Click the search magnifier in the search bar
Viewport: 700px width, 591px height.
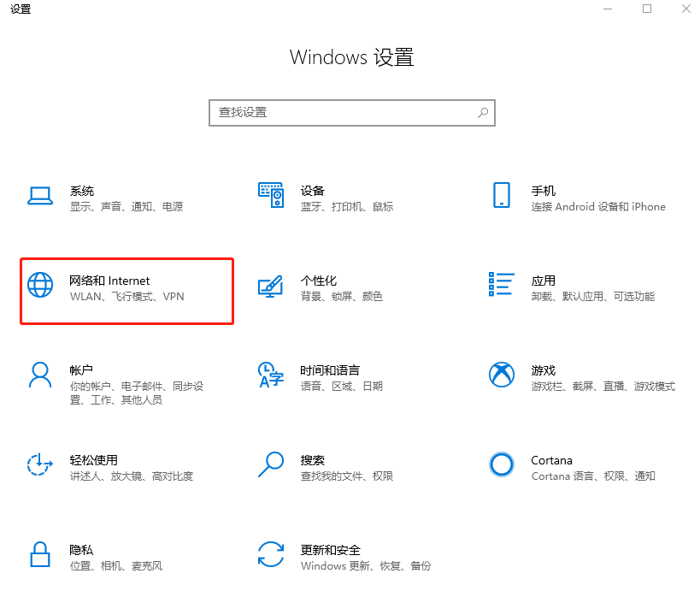(484, 112)
